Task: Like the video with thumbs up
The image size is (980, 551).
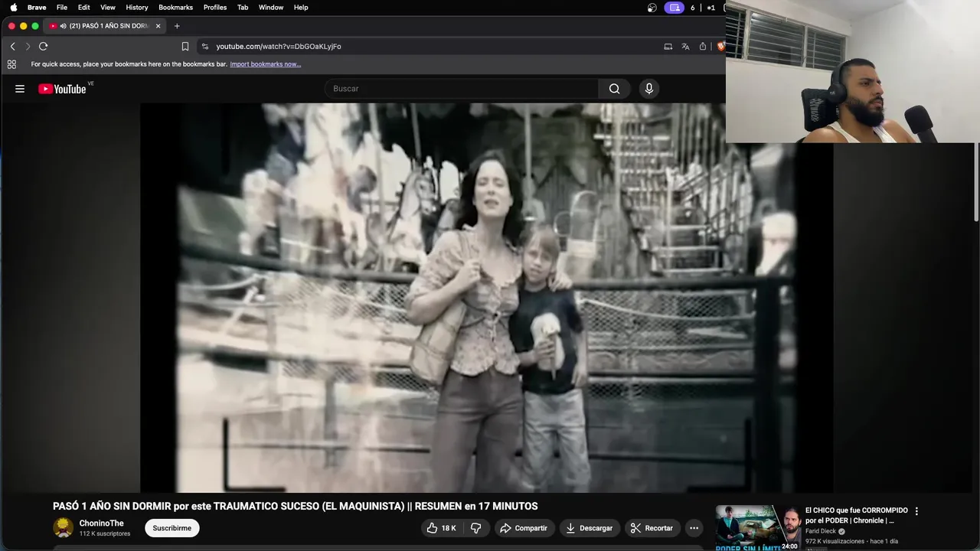Action: point(441,528)
